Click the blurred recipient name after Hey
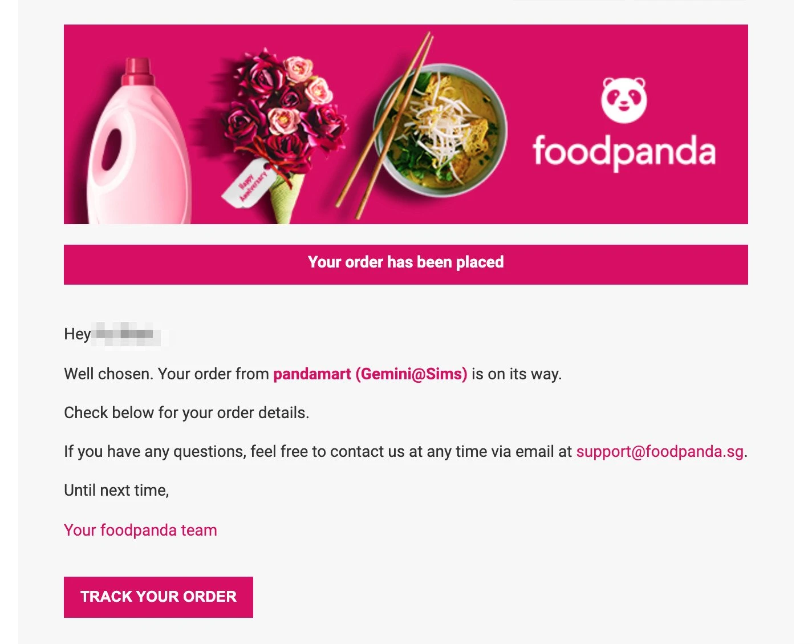 (x=125, y=334)
